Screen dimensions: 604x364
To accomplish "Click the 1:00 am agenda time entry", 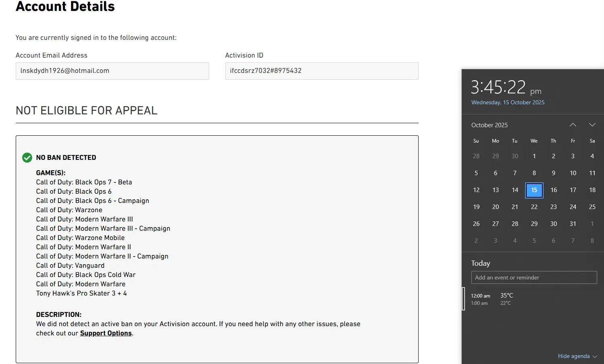I will coord(479,303).
